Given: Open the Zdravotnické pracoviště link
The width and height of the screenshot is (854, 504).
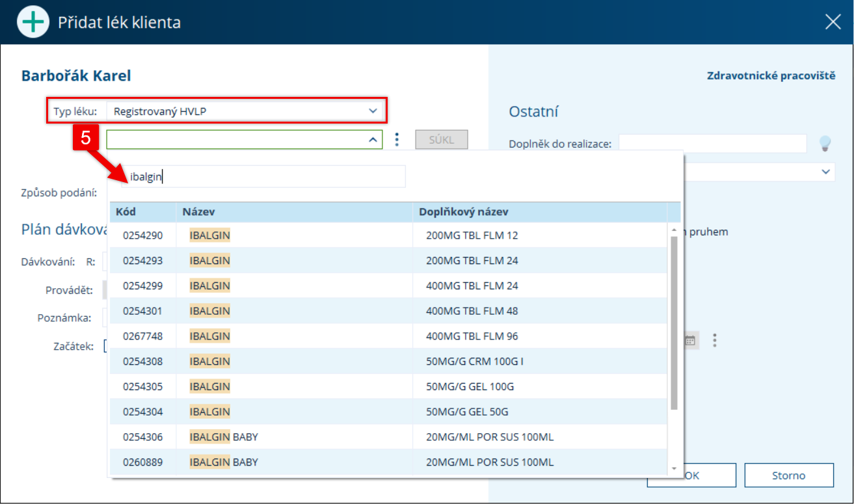Looking at the screenshot, I should 771,76.
